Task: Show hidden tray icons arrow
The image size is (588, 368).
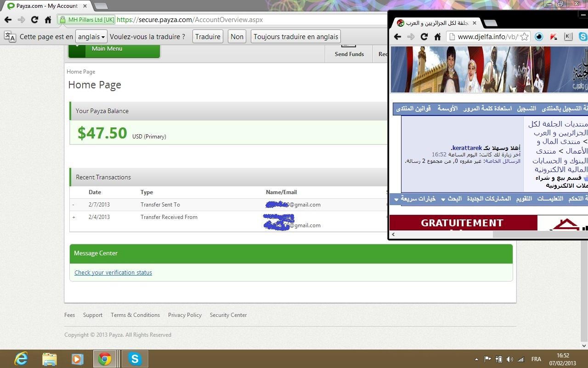Action: pyautogui.click(x=477, y=359)
